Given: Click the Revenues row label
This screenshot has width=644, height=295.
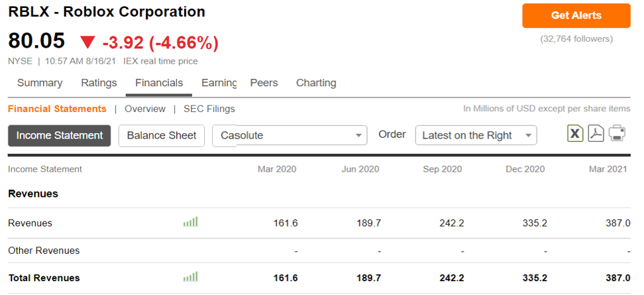Looking at the screenshot, I should pos(30,223).
